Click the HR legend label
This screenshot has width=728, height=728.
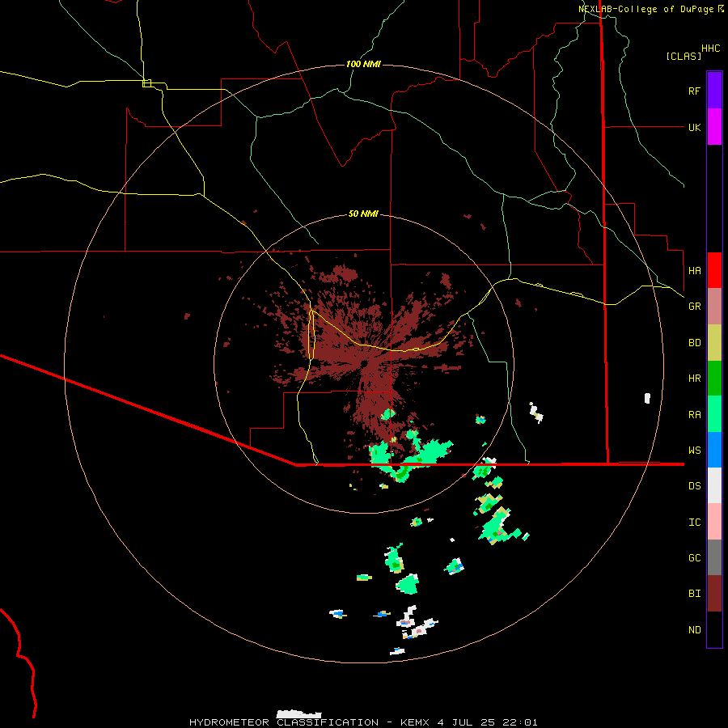(x=694, y=379)
